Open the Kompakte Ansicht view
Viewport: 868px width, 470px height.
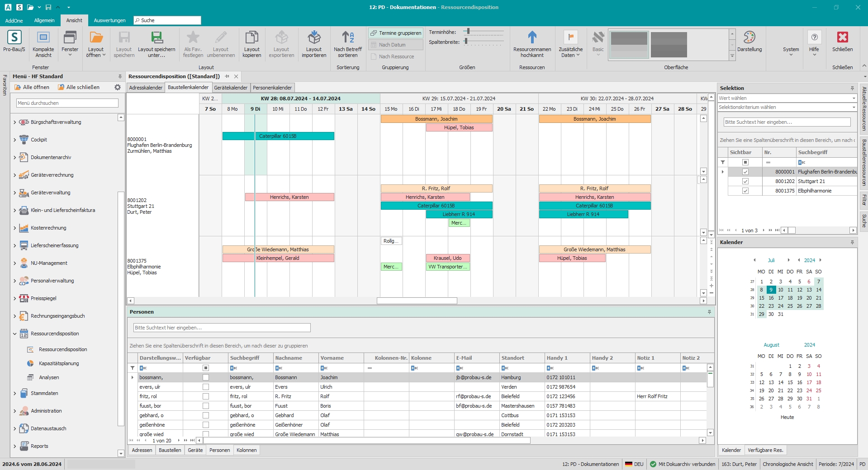[43, 38]
